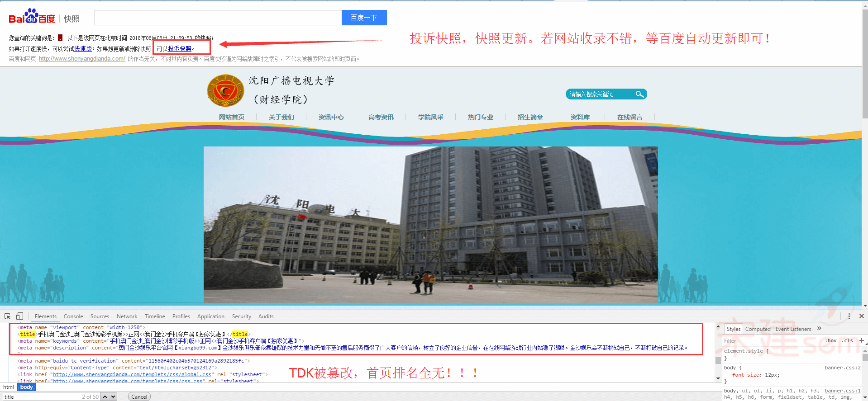Image resolution: width=868 pixels, height=401 pixels.
Task: Focus the Styles Filter field
Action: pos(772,340)
